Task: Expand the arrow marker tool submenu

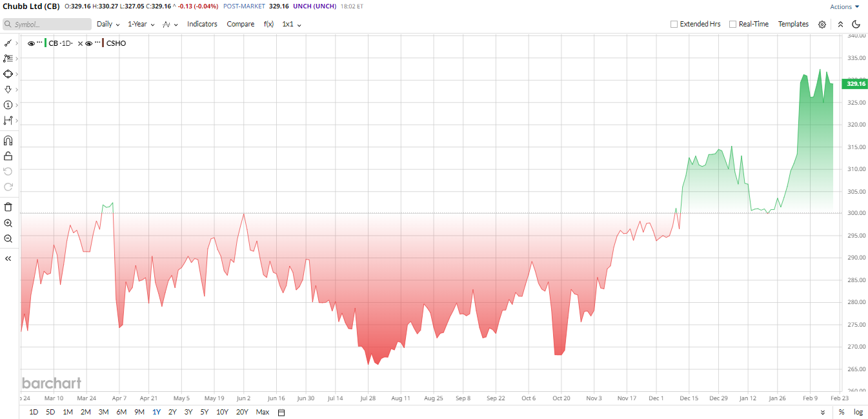Action: coord(17,90)
